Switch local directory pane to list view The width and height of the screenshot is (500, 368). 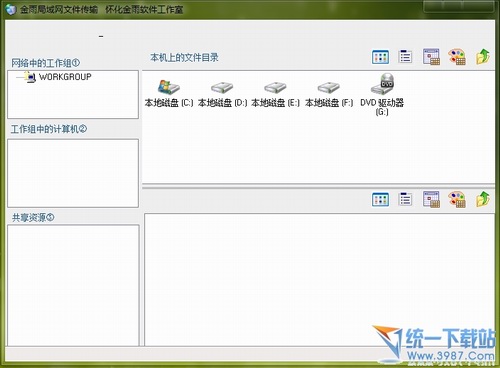(x=405, y=57)
